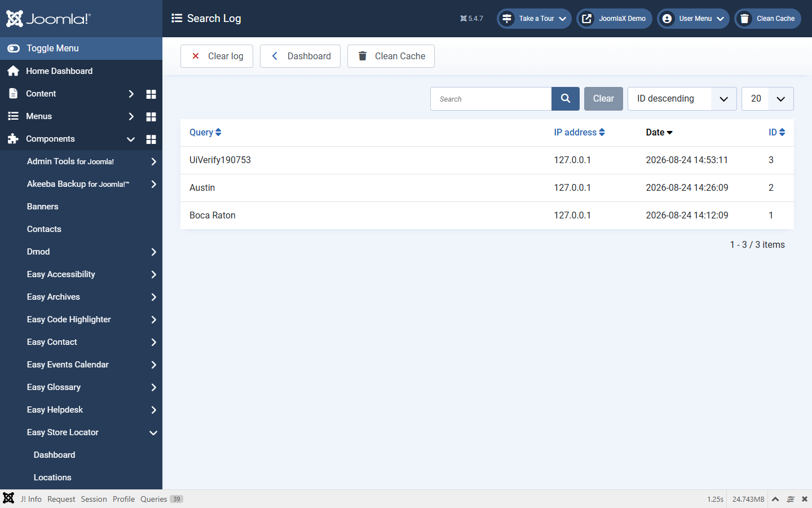Go back to Dashboard via toolbar
This screenshot has height=508, width=812.
[x=300, y=56]
